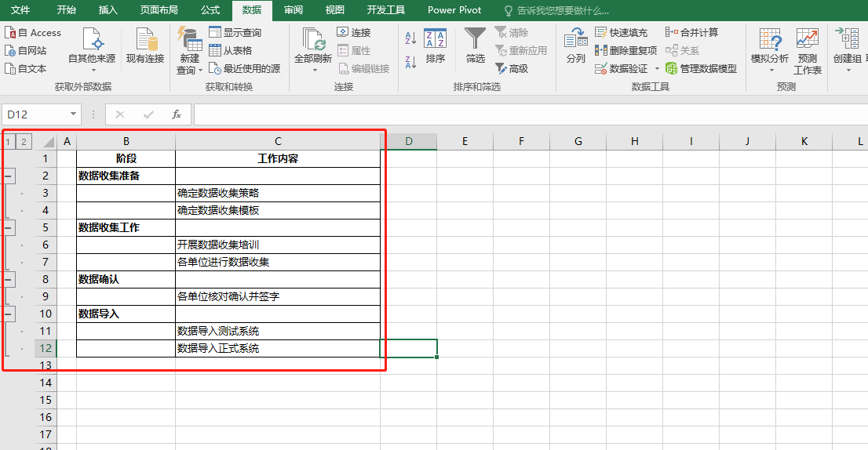Import data from 自文本

[25, 68]
